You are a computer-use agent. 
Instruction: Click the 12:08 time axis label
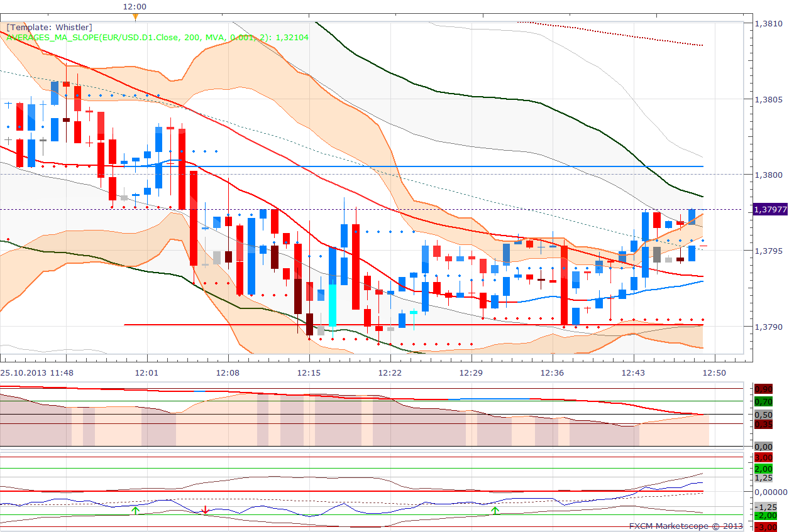[227, 372]
